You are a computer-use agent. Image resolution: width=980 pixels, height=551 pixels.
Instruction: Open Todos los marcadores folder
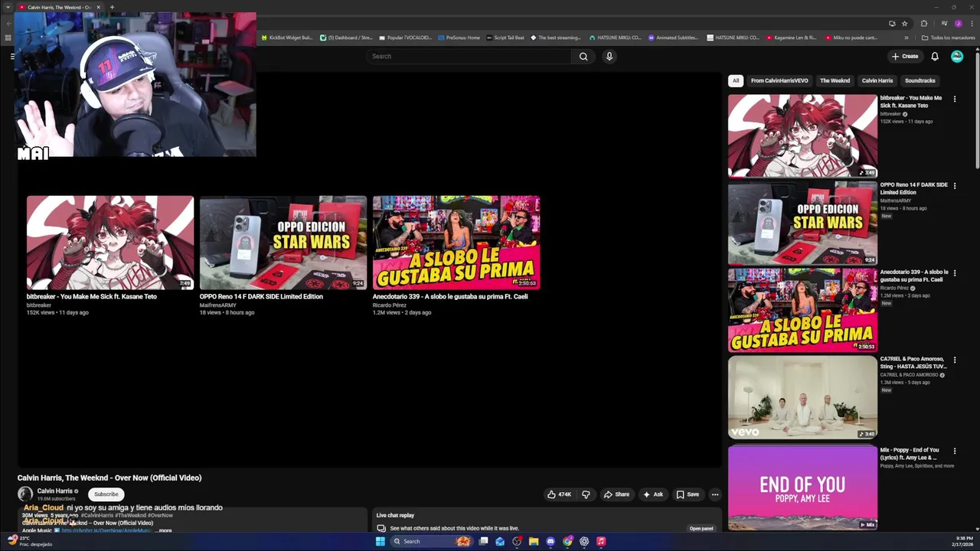(948, 37)
